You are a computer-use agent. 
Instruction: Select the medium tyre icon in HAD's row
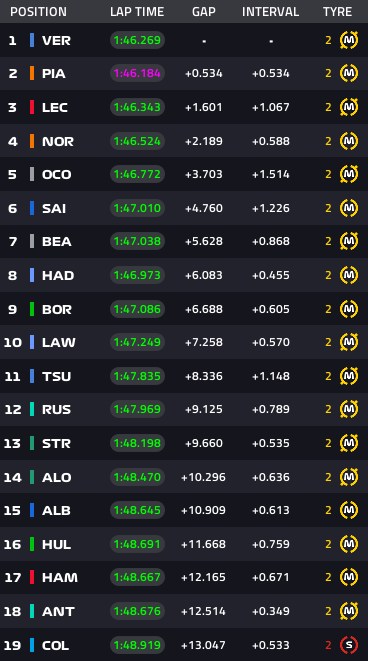[349, 275]
